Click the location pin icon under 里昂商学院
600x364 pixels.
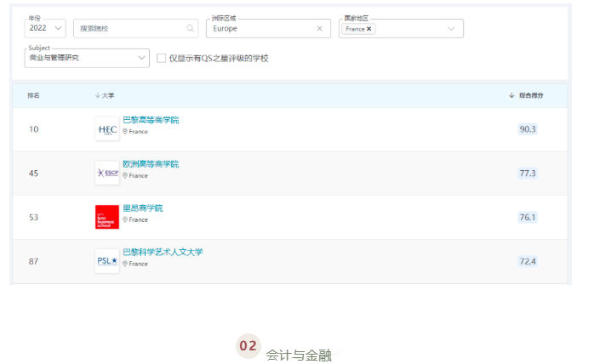[125, 219]
